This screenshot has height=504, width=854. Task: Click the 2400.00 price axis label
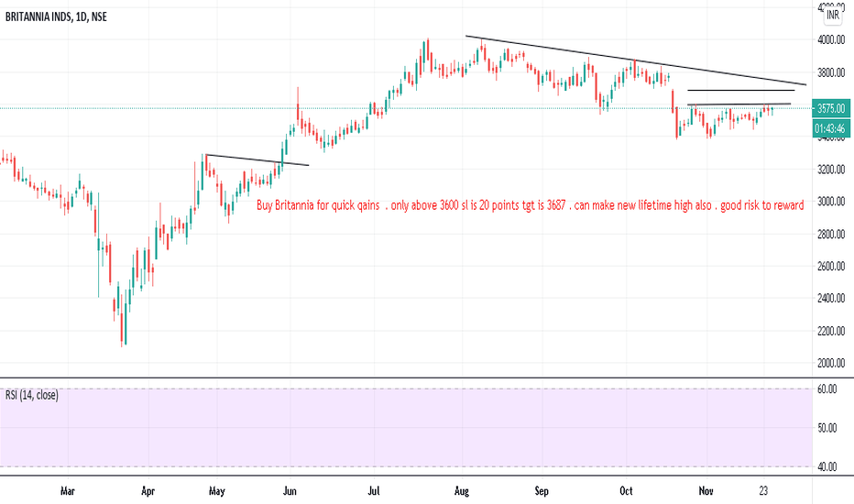click(831, 298)
